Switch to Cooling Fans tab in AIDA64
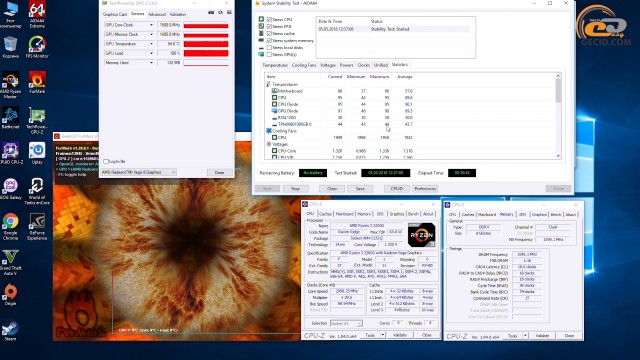 click(x=304, y=65)
